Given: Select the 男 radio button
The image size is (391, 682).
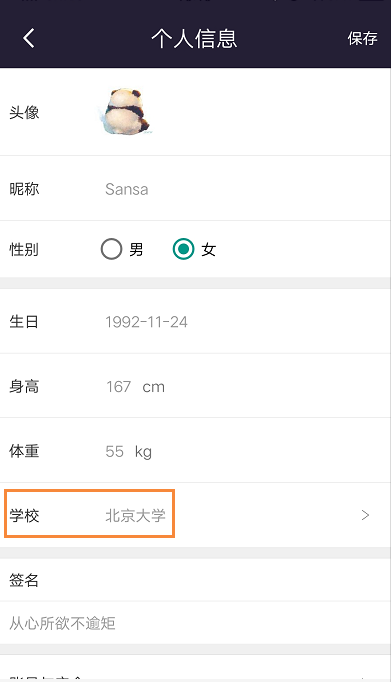Looking at the screenshot, I should (111, 249).
